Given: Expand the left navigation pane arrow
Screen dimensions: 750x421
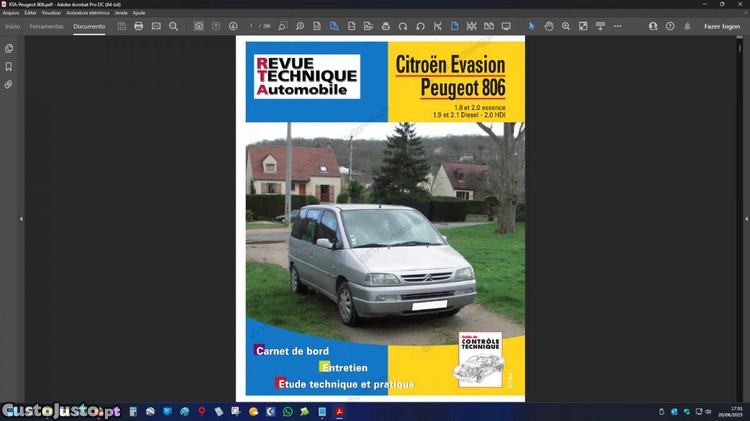Looking at the screenshot, I should click(21, 218).
